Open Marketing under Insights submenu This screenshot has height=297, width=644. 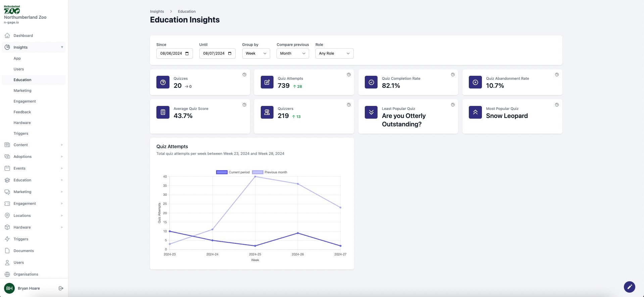(x=22, y=91)
